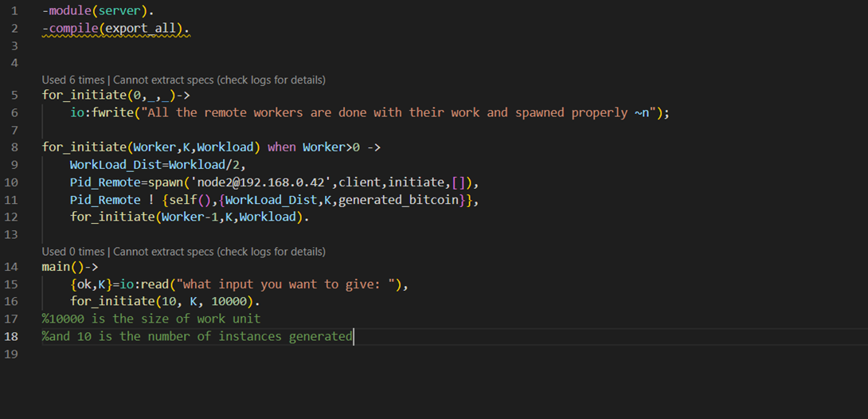Click 'for_initiate(Worker-1,K,Workload).' recursive call
868x419 pixels.
click(190, 217)
